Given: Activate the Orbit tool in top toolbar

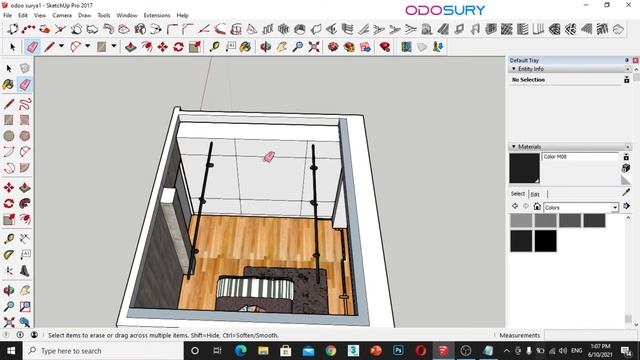Looking at the screenshot, I should pos(266,47).
